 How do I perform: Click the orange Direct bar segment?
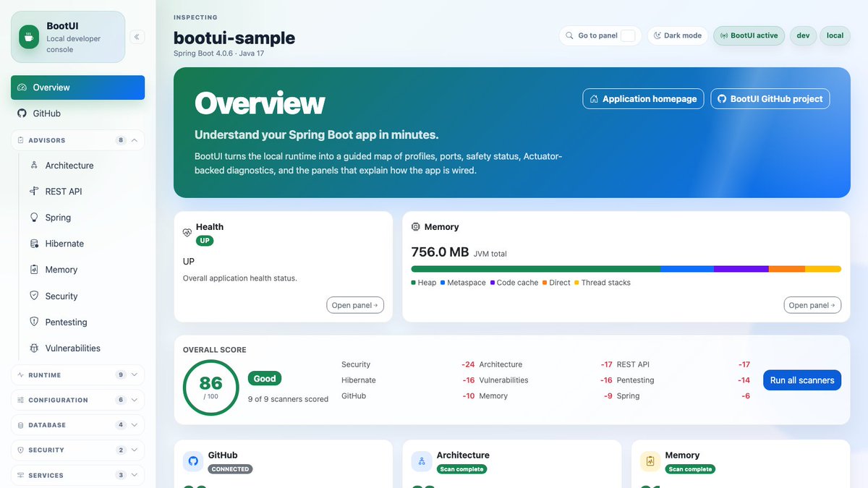point(787,269)
